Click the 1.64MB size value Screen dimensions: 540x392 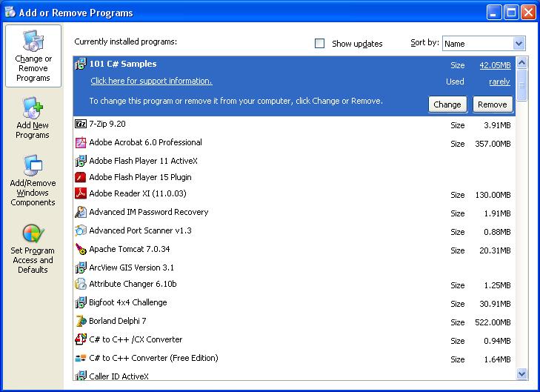(497, 359)
